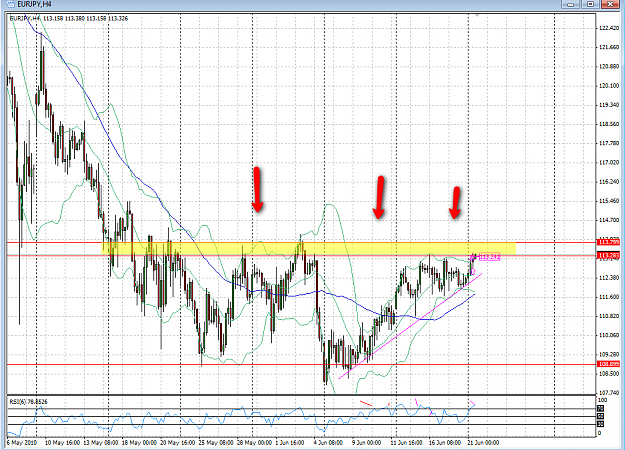Click price axis value 121.660
625x450 pixels.
coord(609,47)
